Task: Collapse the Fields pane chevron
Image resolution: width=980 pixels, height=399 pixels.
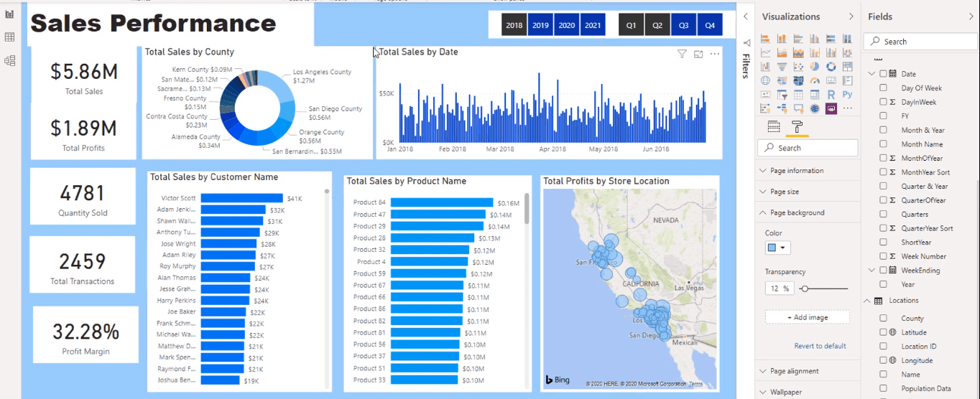Action: (x=971, y=16)
